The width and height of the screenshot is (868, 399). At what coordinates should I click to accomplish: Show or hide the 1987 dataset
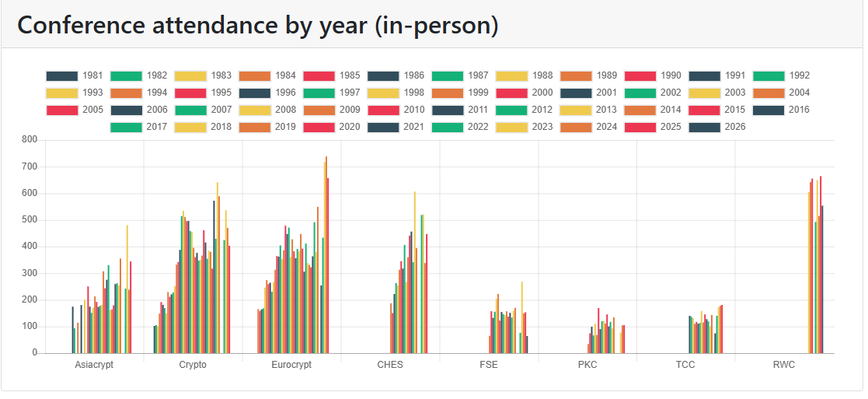click(448, 76)
